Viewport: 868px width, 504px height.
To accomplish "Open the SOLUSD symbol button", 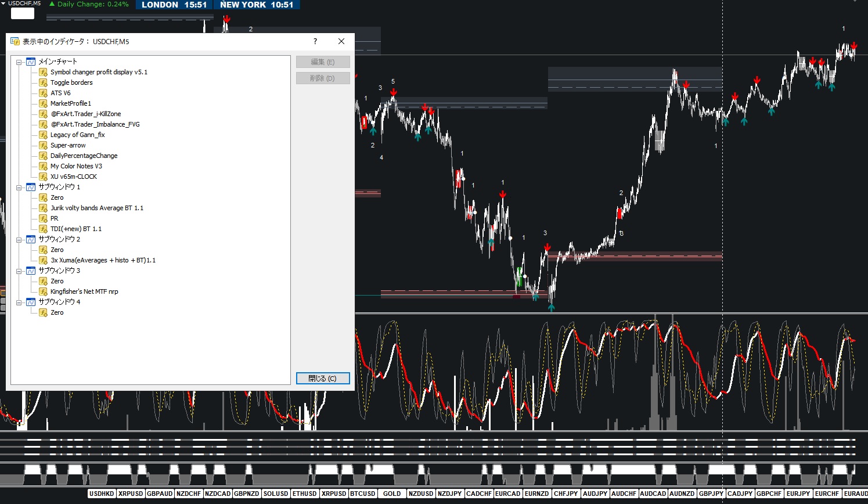I will click(x=276, y=494).
